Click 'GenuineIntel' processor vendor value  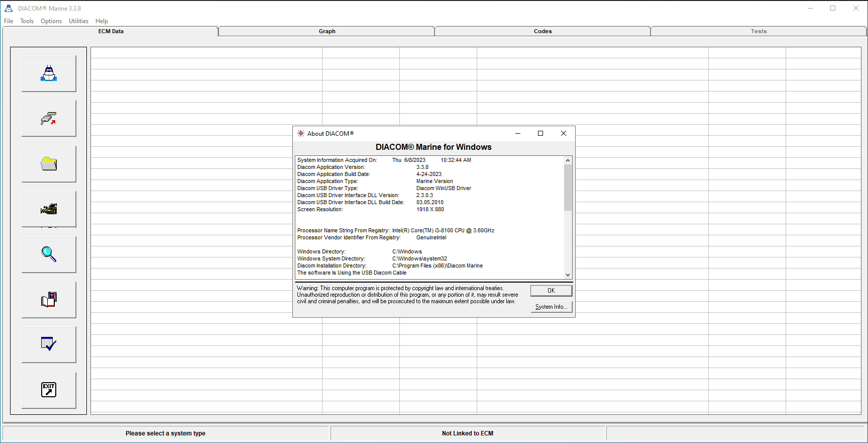point(431,238)
